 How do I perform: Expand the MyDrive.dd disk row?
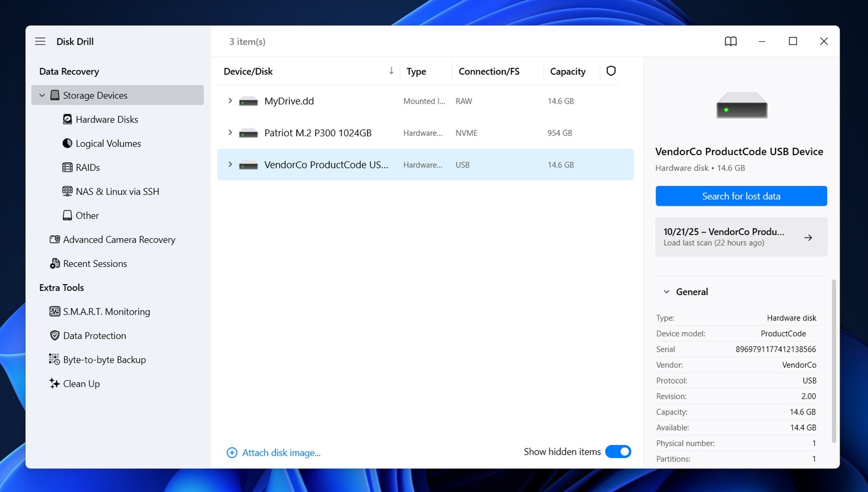pyautogui.click(x=230, y=101)
